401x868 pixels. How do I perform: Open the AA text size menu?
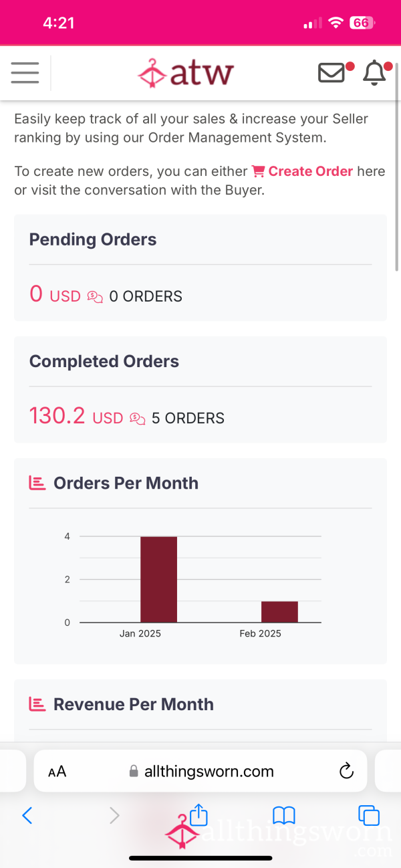[57, 772]
